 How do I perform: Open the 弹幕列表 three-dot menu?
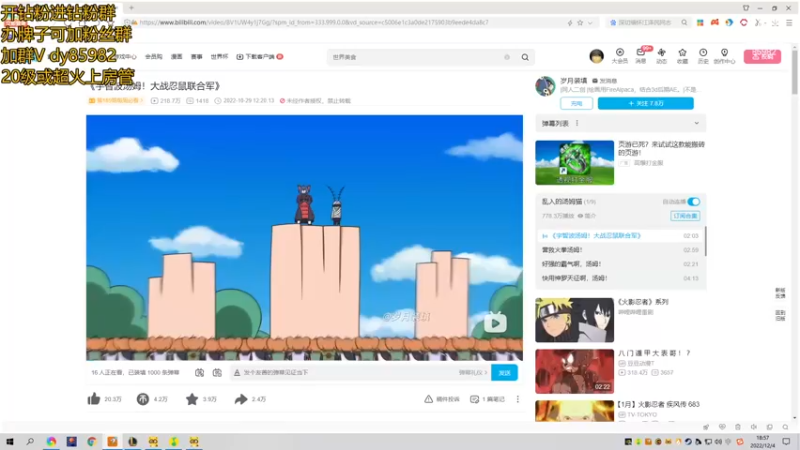pyautogui.click(x=577, y=123)
